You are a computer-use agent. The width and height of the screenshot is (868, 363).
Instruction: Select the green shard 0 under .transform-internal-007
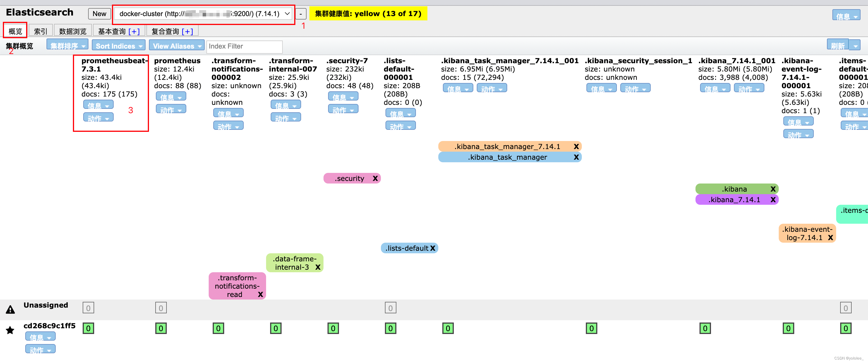[x=276, y=328]
